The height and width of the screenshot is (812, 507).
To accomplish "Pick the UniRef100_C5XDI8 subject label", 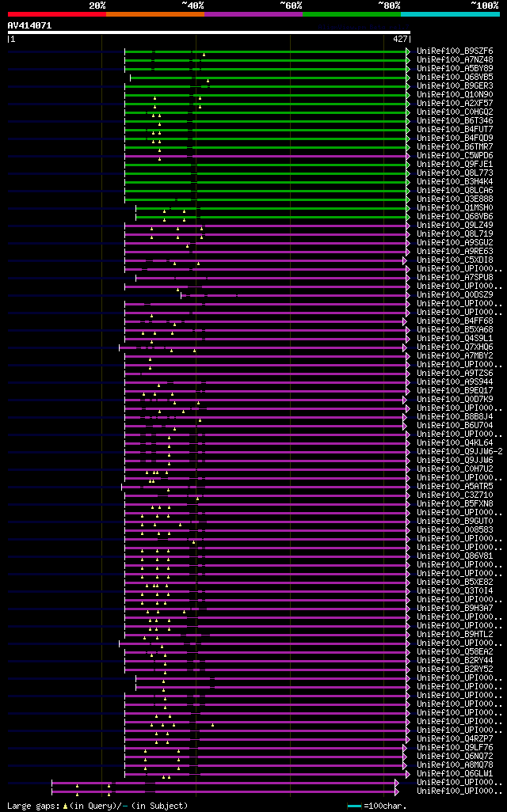I will (455, 260).
